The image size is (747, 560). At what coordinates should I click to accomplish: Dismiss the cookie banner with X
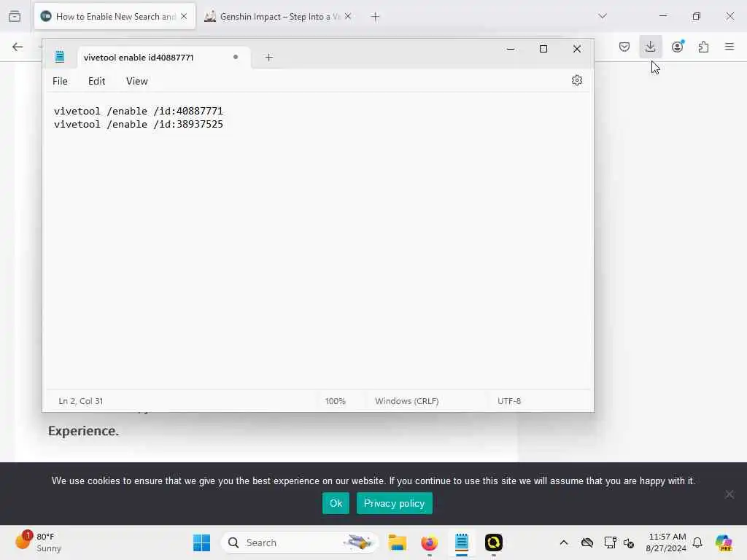(729, 494)
